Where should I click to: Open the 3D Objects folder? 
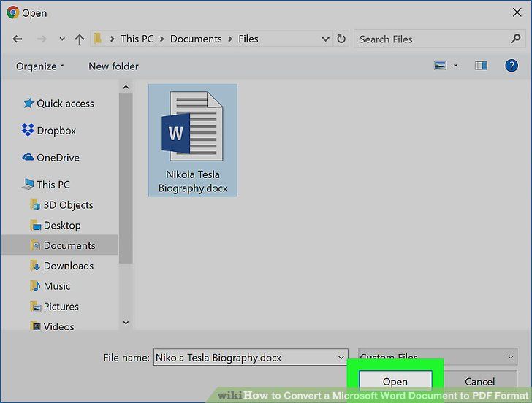click(x=68, y=205)
